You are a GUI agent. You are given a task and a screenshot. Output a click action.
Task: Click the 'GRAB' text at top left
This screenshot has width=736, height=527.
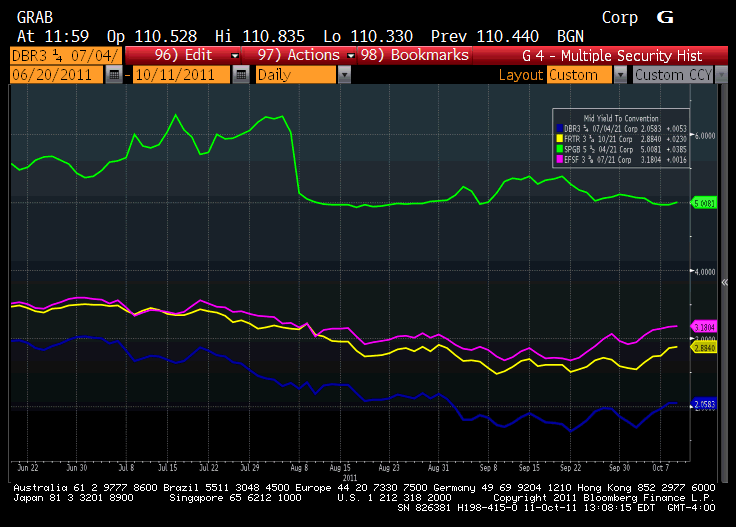(x=35, y=17)
